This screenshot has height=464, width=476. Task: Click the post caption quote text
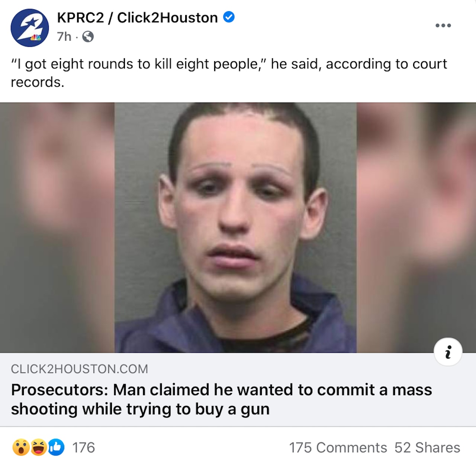pyautogui.click(x=229, y=73)
